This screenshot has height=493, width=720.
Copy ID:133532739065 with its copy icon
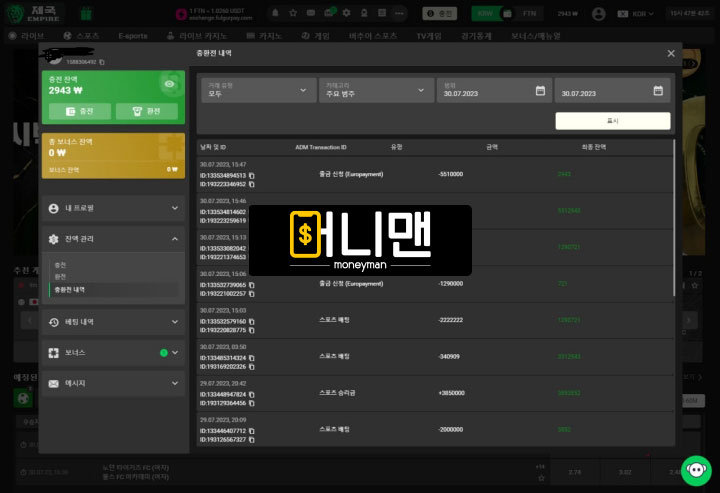pos(252,285)
